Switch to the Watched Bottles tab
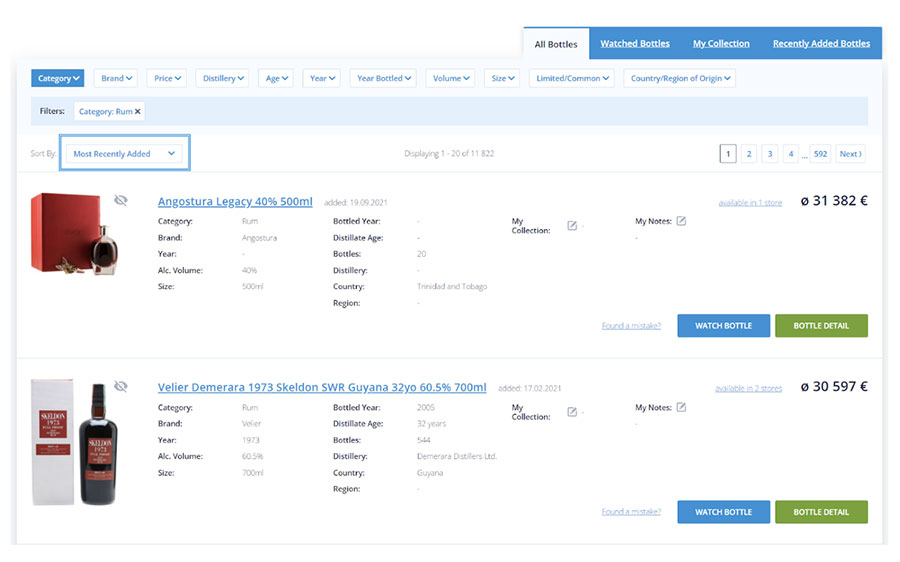Screen dimensions: 900x562 pyautogui.click(x=634, y=44)
